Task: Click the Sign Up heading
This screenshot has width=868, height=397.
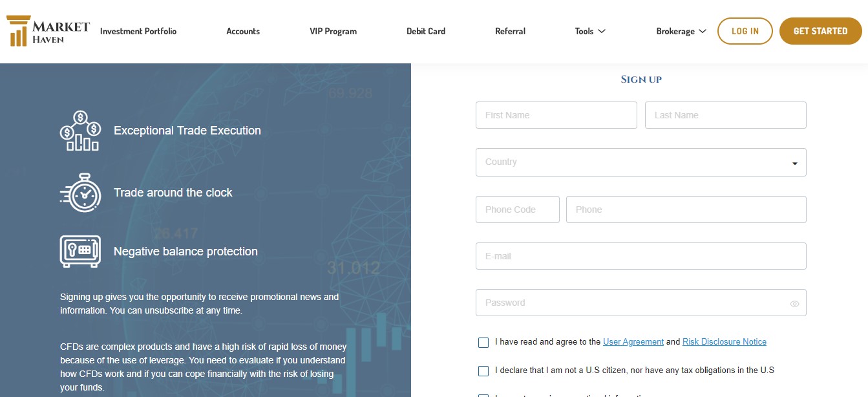Action: coord(641,80)
